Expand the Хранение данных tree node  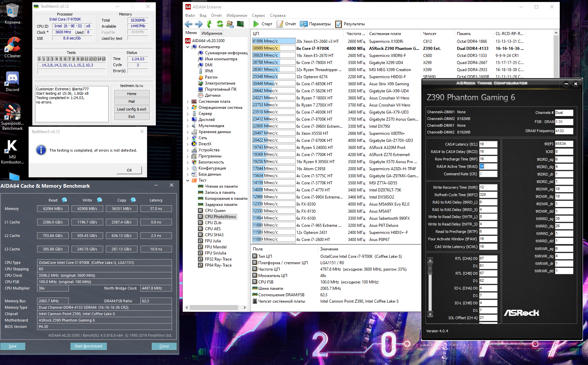(188, 132)
